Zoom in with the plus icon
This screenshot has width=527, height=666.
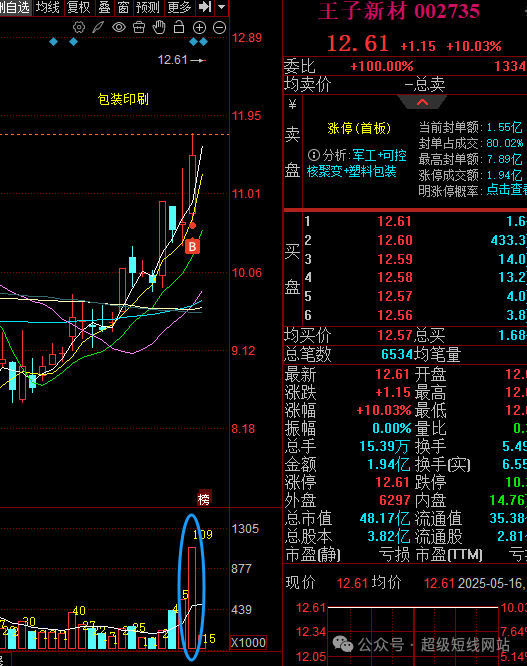point(199,28)
